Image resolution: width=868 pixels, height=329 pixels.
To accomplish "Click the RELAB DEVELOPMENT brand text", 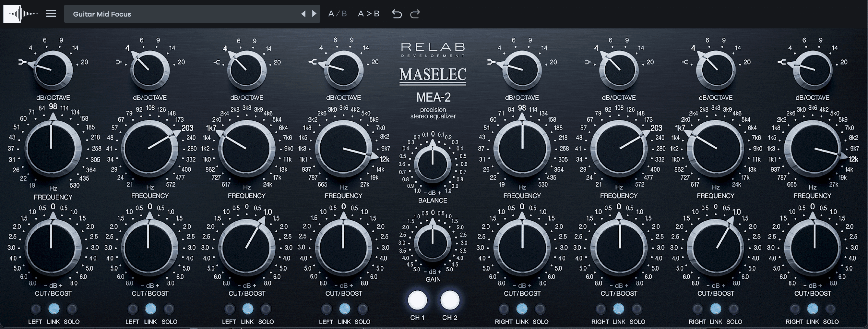I will pyautogui.click(x=433, y=50).
